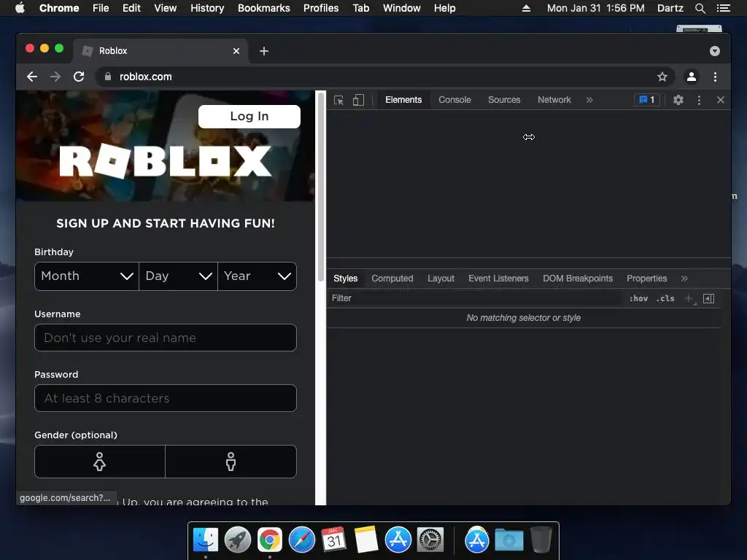Reload the Roblox page
This screenshot has width=747, height=560.
[79, 77]
